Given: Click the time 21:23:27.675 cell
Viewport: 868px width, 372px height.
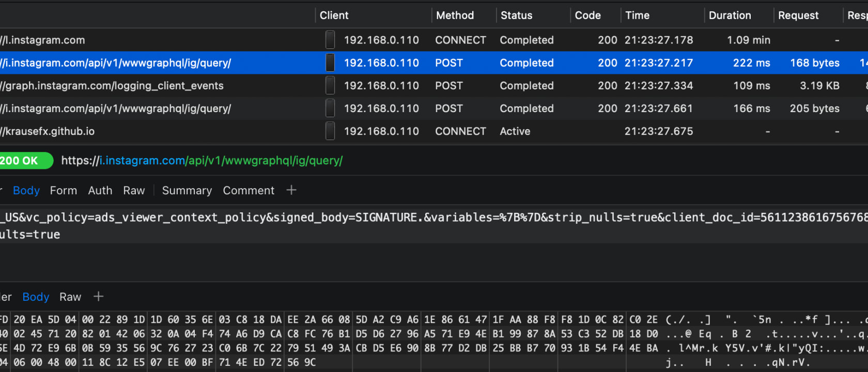Looking at the screenshot, I should [x=659, y=131].
